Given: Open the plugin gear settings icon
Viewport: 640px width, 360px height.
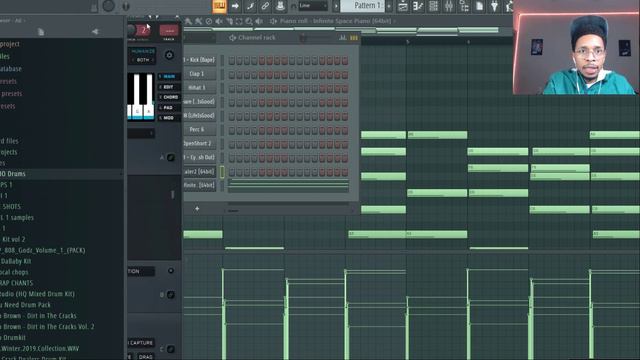Looking at the screenshot, I should click(169, 55).
